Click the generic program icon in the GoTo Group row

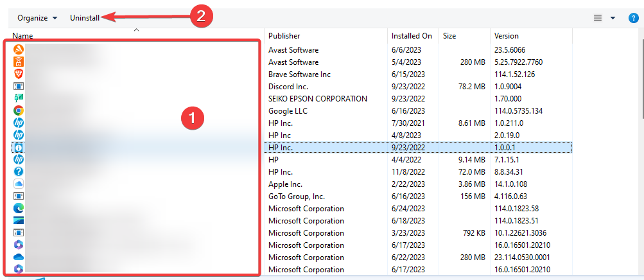[19, 196]
